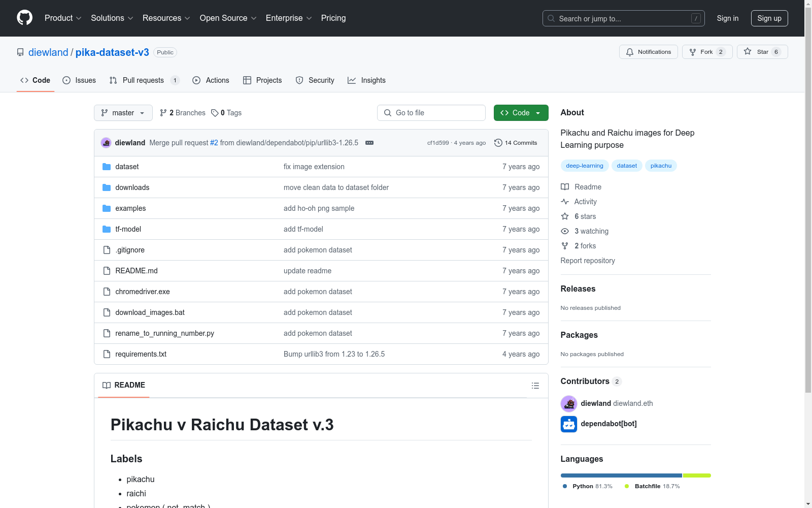The image size is (812, 508).
Task: Click the dataset folder icon
Action: [x=107, y=167]
